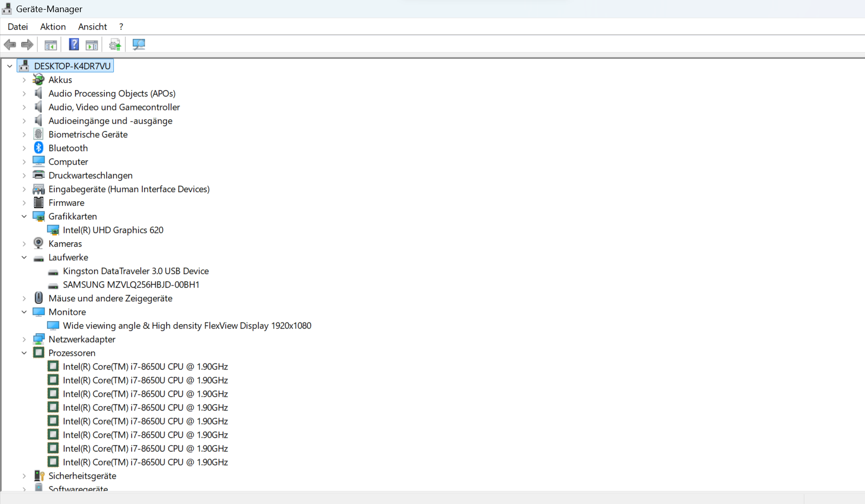Viewport: 865px width, 504px height.
Task: Expand the Biometrische Geräte category
Action: click(24, 134)
